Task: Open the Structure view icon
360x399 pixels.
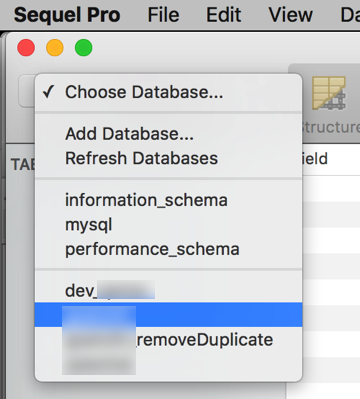Action: (329, 94)
